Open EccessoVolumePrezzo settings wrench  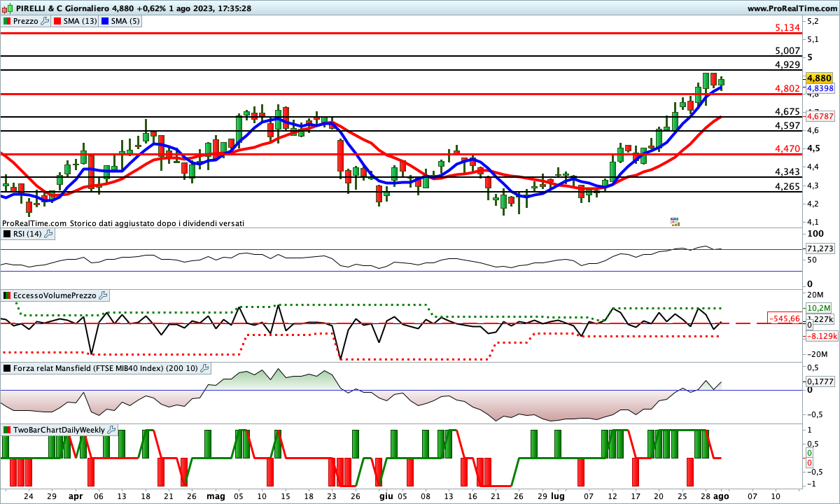(x=103, y=295)
